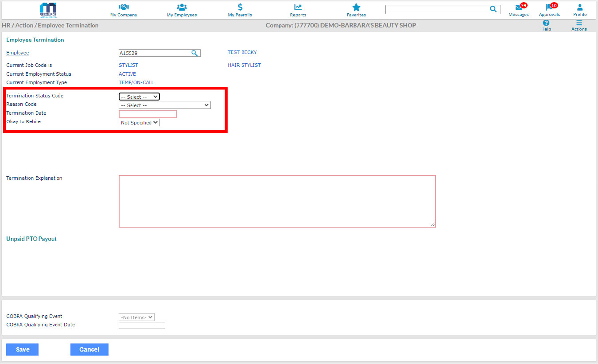Open Reports chart icon
The image size is (598, 364).
298,7
